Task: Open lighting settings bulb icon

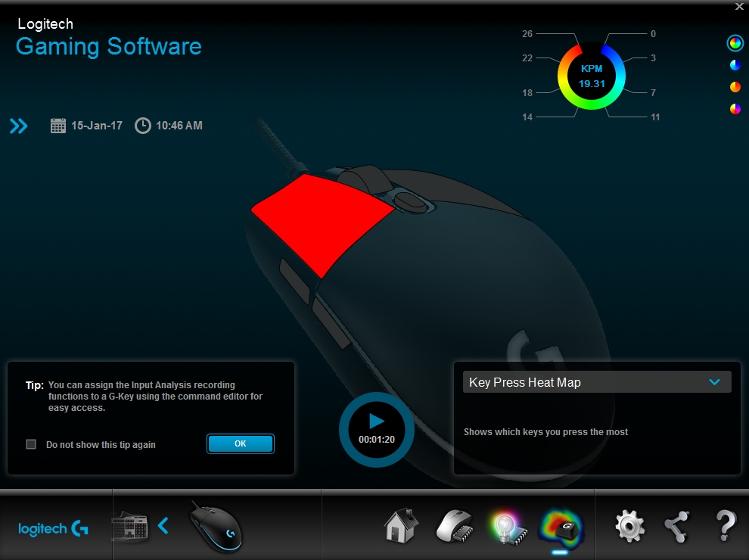Action: click(507, 527)
